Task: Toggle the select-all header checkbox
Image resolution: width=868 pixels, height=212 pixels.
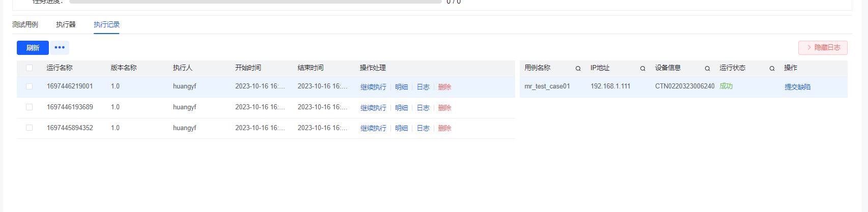Action: tap(29, 68)
